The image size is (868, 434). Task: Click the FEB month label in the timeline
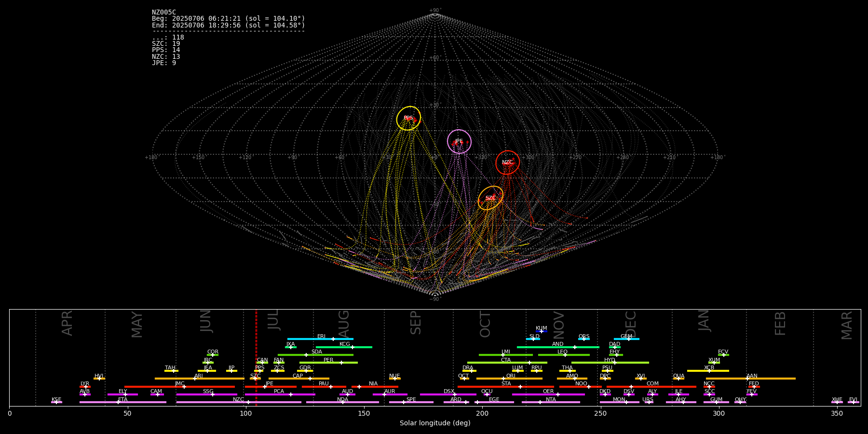[780, 323]
